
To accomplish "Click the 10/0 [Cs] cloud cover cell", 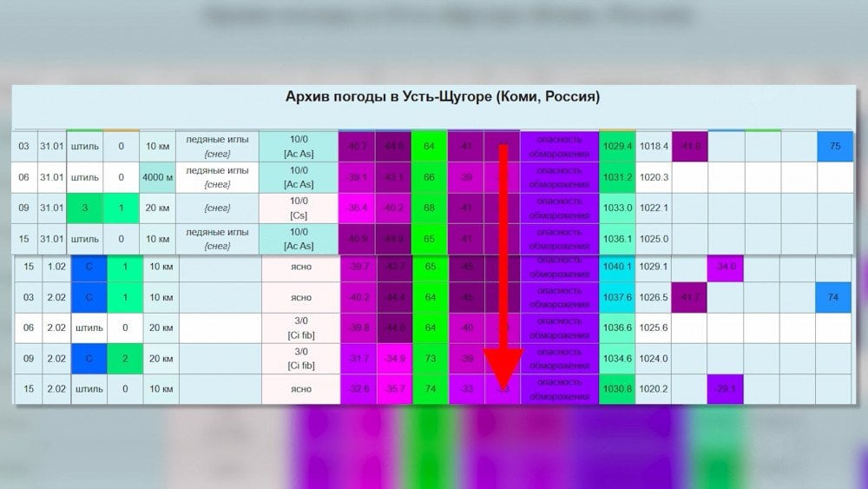I will 299,208.
